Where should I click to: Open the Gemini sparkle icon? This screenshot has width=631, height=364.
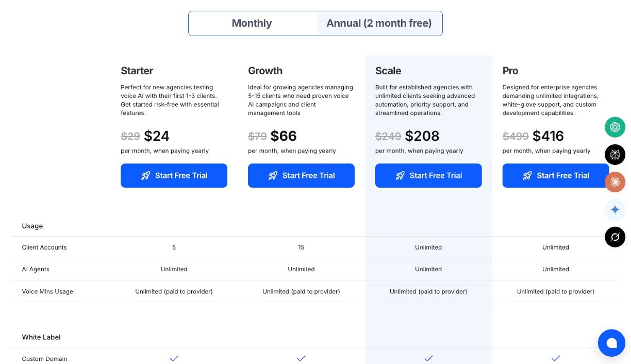(x=615, y=210)
